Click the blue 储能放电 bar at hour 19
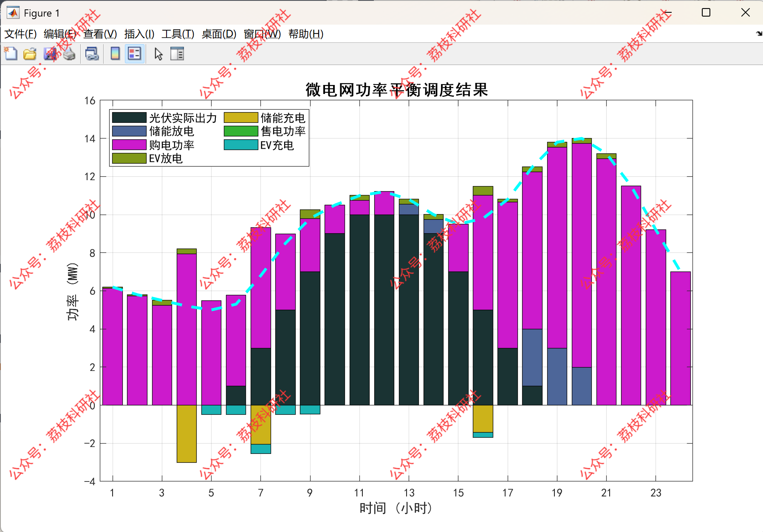 coord(557,376)
